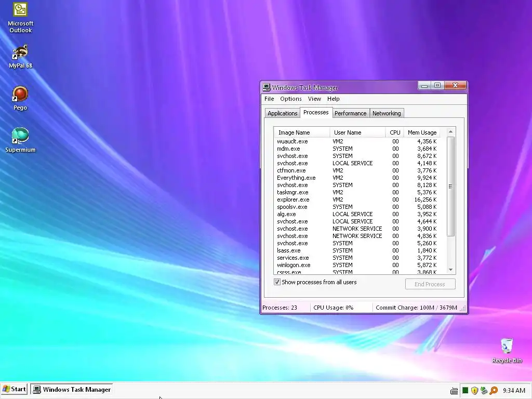Click the End Process button
532x399 pixels.
coord(430,284)
